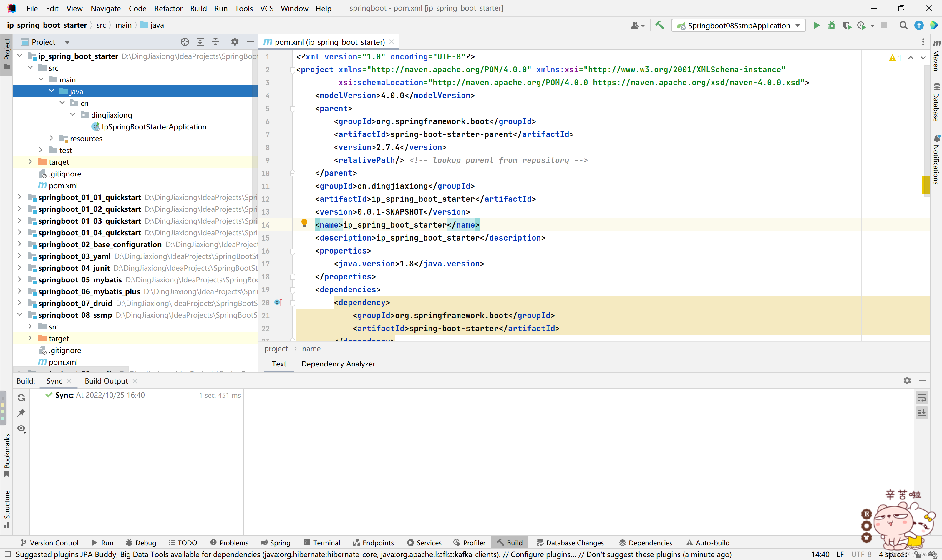Toggle Bookmarks sidebar tool button
Image resolution: width=942 pixels, height=560 pixels.
click(x=6, y=456)
